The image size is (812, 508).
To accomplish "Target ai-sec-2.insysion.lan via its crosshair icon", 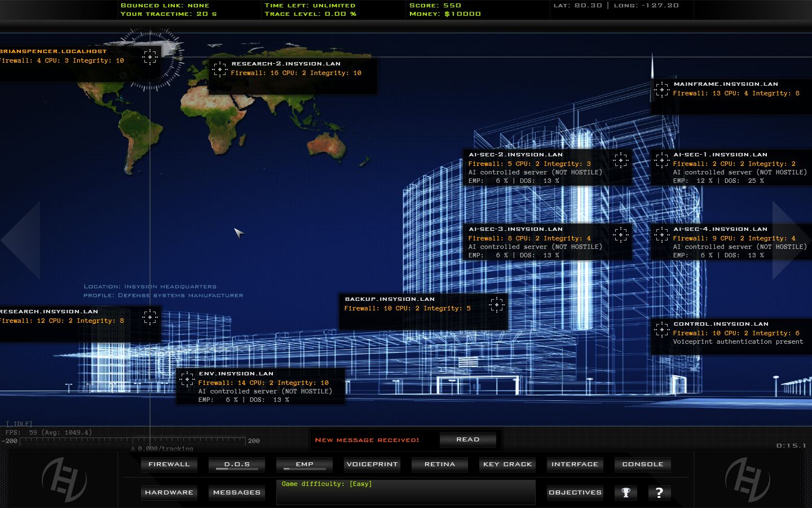I will click(621, 160).
